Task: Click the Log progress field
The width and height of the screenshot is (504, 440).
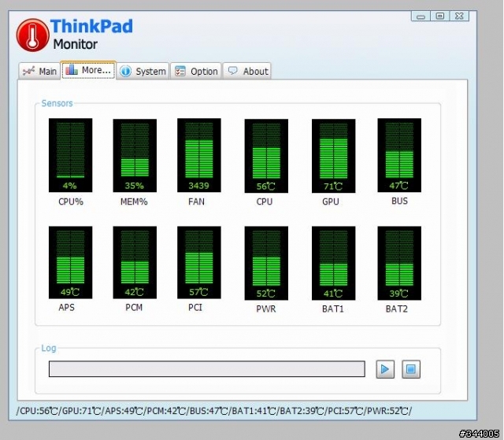Action: click(207, 368)
